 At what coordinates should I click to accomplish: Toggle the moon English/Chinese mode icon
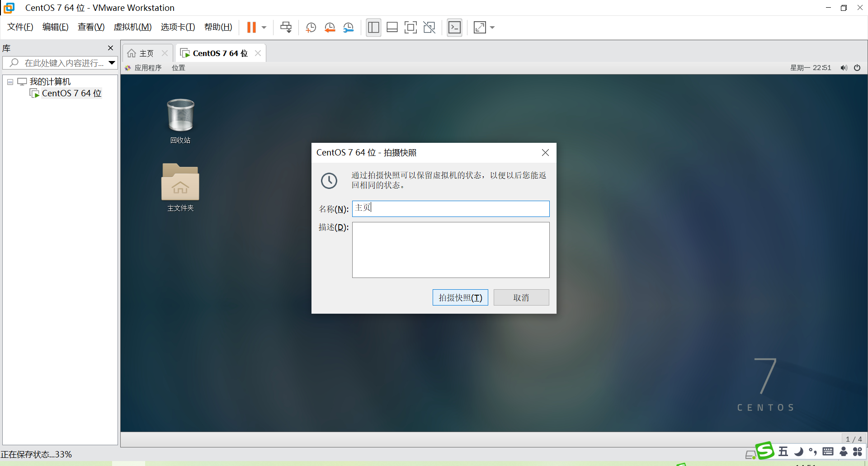(x=798, y=452)
